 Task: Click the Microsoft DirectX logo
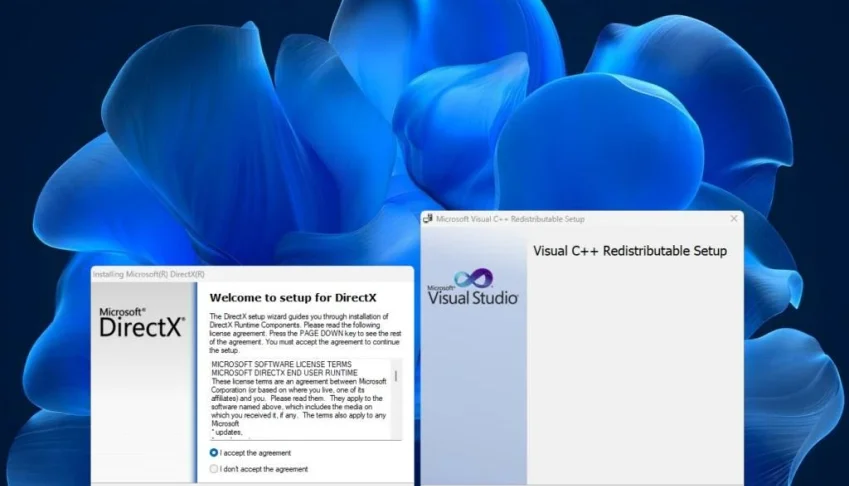[142, 323]
